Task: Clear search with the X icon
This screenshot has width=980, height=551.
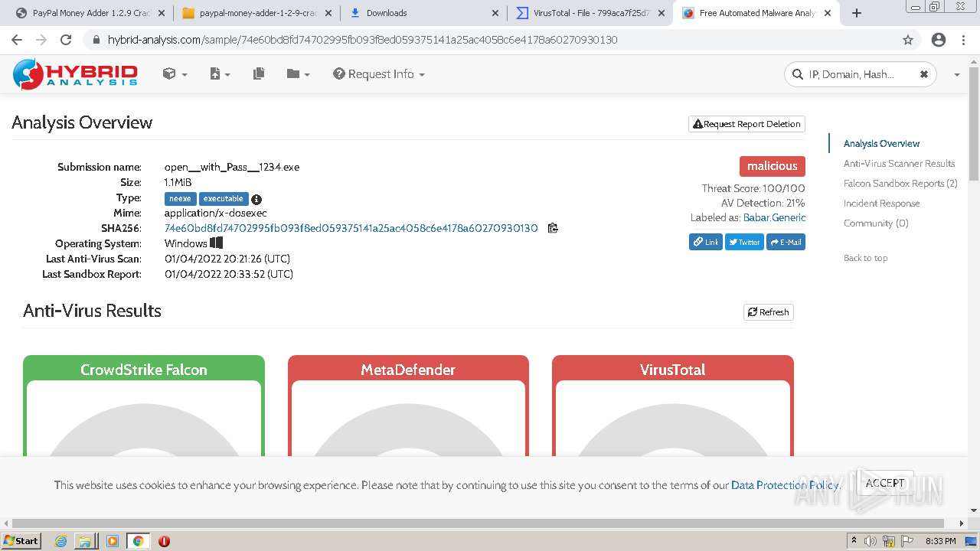Action: click(x=923, y=74)
